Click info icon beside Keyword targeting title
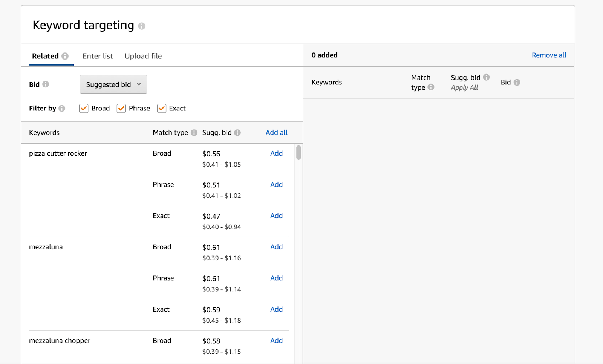Screen dimensions: 603x364 [142, 26]
